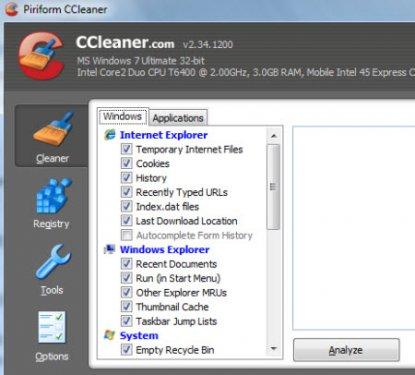Uncheck Recent Documents
Image resolution: width=415 pixels, height=375 pixels.
coord(126,264)
